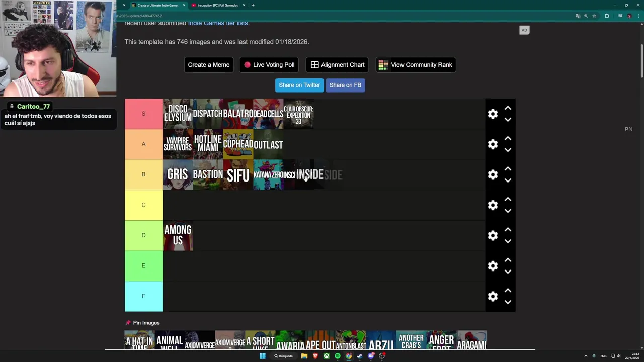Start a Live Voting Poll

[269, 65]
